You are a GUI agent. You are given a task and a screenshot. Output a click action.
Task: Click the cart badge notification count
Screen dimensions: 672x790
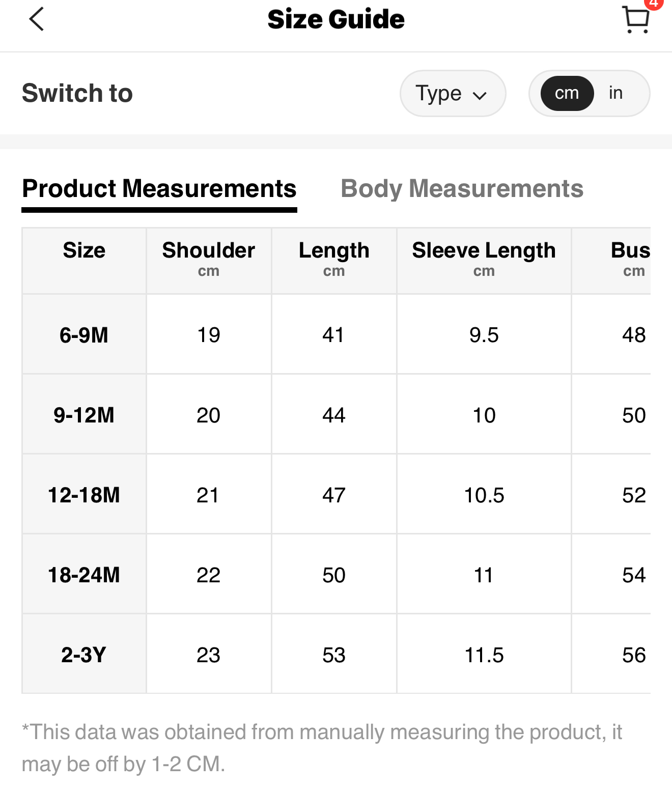(654, 3)
